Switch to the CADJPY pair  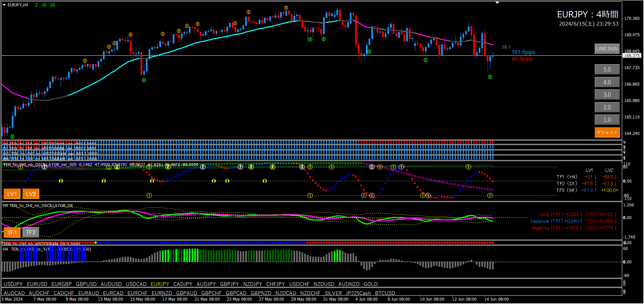(x=183, y=284)
